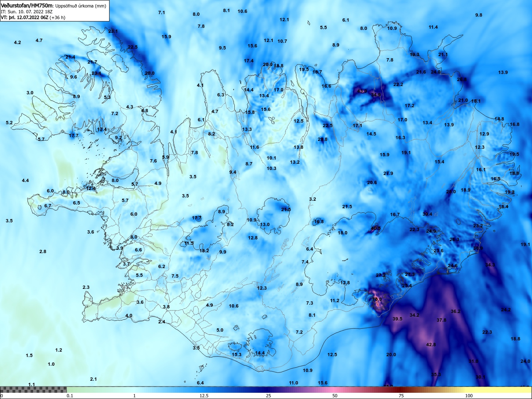The image size is (532, 399).
Task: Click the 34.3 value off the east coast
Action: (x=490, y=265)
